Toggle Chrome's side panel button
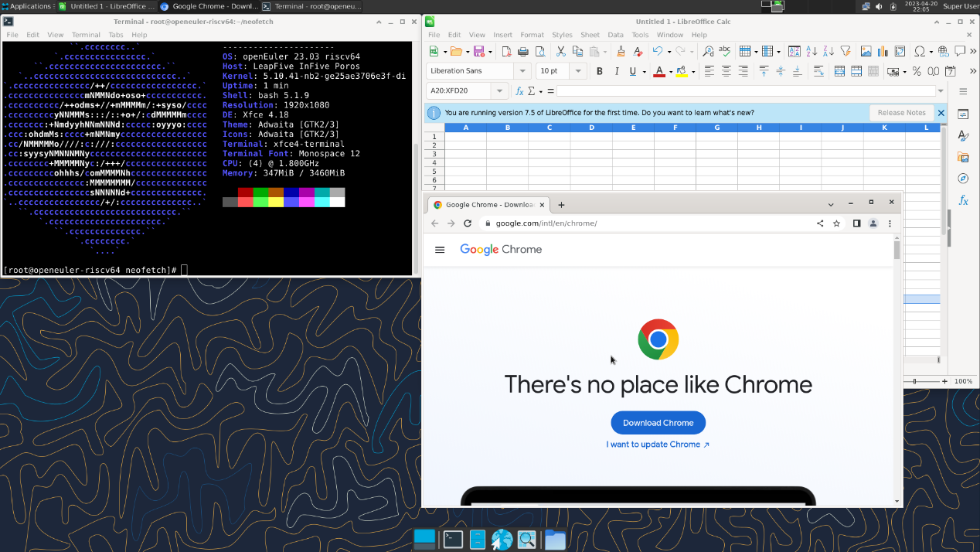Image resolution: width=980 pixels, height=552 pixels. pyautogui.click(x=856, y=223)
